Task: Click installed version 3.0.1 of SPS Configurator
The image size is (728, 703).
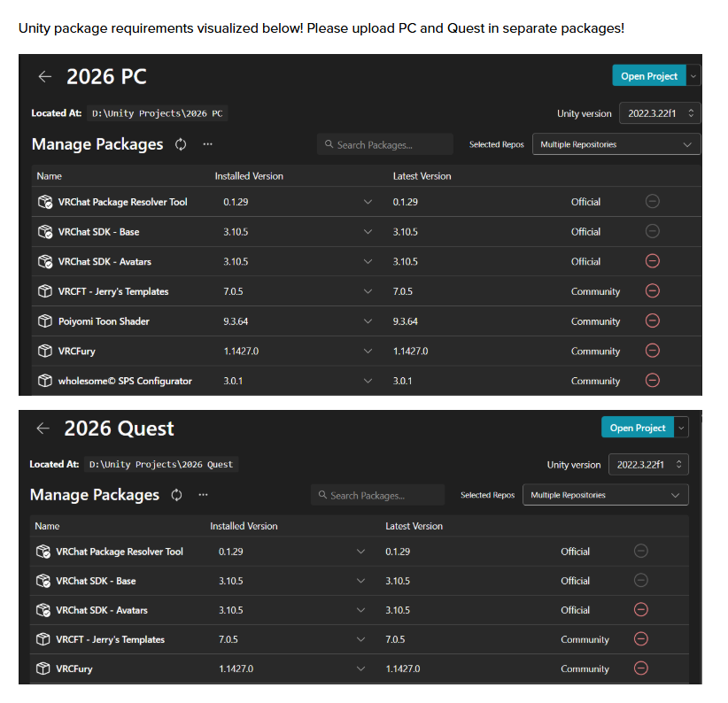Action: point(233,381)
